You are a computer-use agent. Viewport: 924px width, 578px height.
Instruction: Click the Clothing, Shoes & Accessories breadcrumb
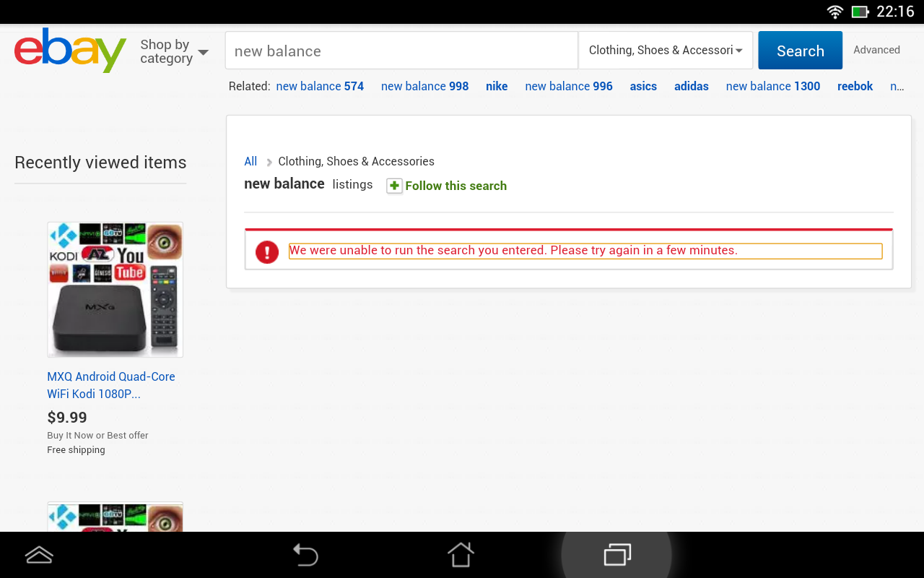(x=357, y=161)
